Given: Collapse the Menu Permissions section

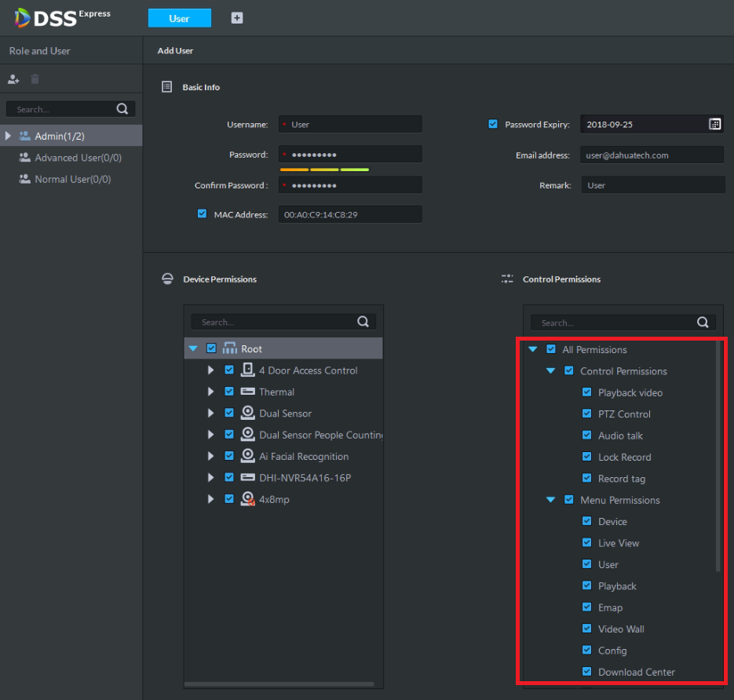Looking at the screenshot, I should tap(550, 500).
